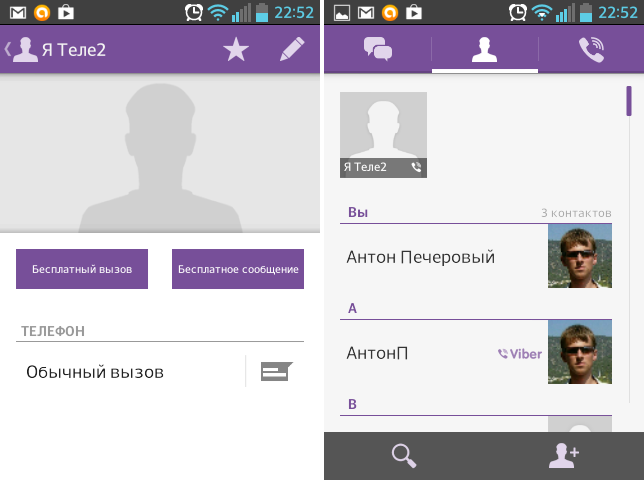Open Gmail notification in status bar

coord(18,13)
